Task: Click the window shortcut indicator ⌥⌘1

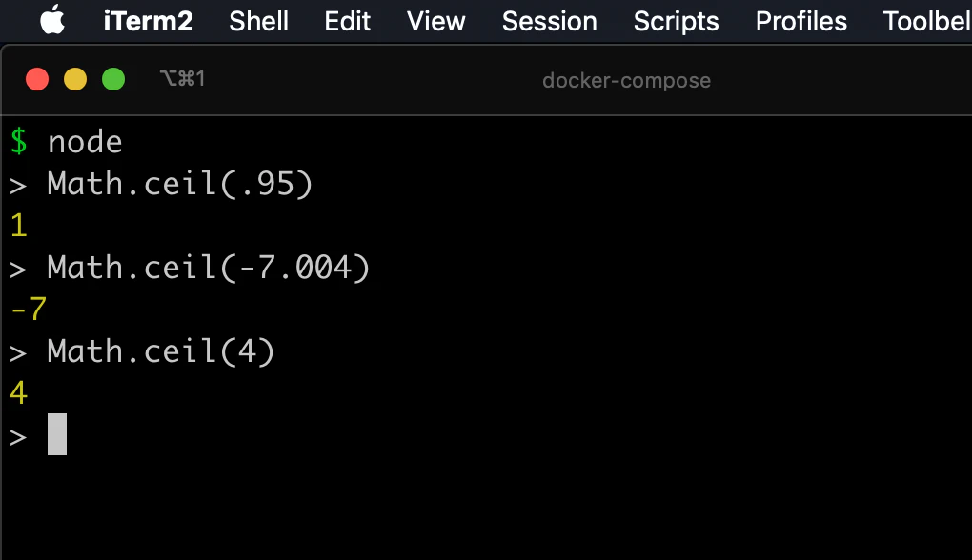Action: [182, 79]
